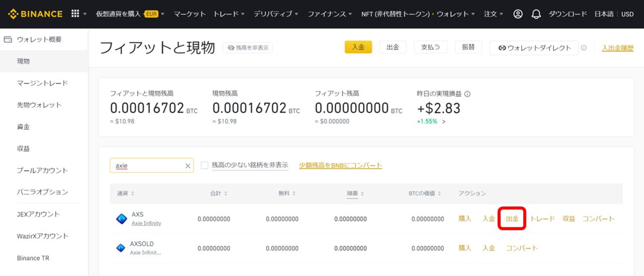
Task: Open the apps grid menu icon
Action: (x=75, y=14)
